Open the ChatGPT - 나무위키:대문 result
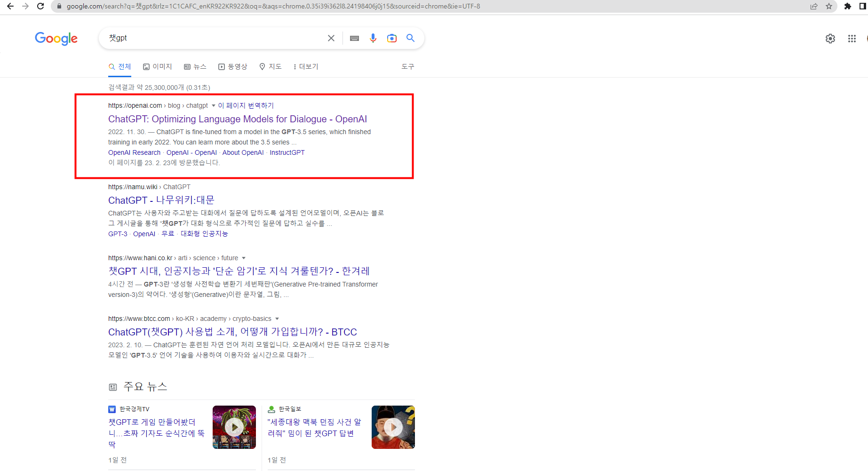This screenshot has height=471, width=868. tap(161, 200)
